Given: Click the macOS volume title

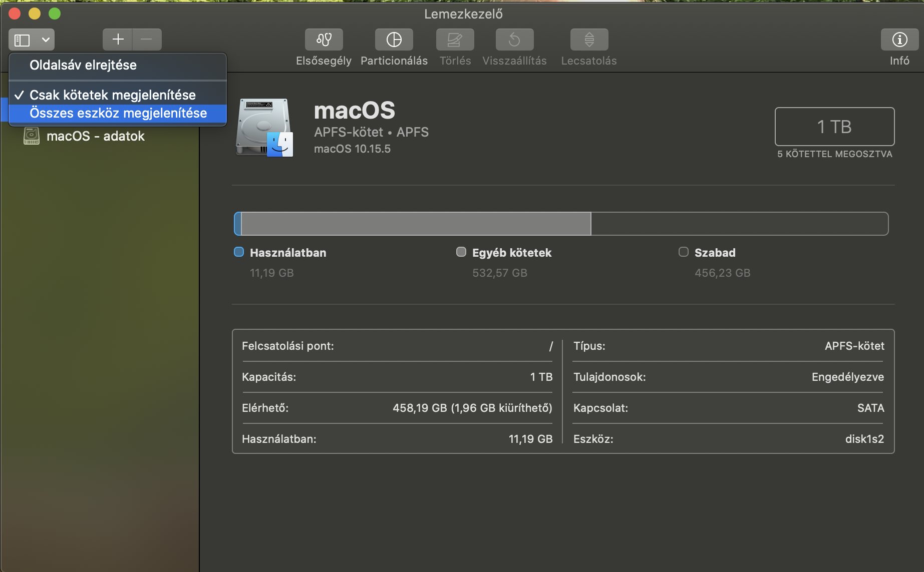Looking at the screenshot, I should [x=355, y=111].
